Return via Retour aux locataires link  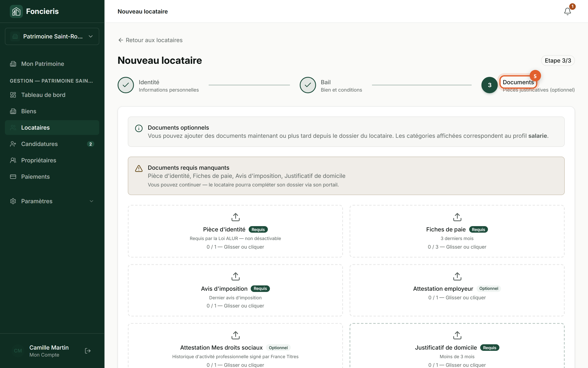(x=150, y=40)
